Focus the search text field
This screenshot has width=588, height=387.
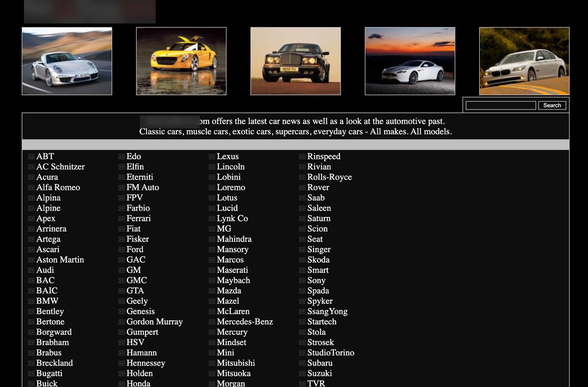[501, 105]
